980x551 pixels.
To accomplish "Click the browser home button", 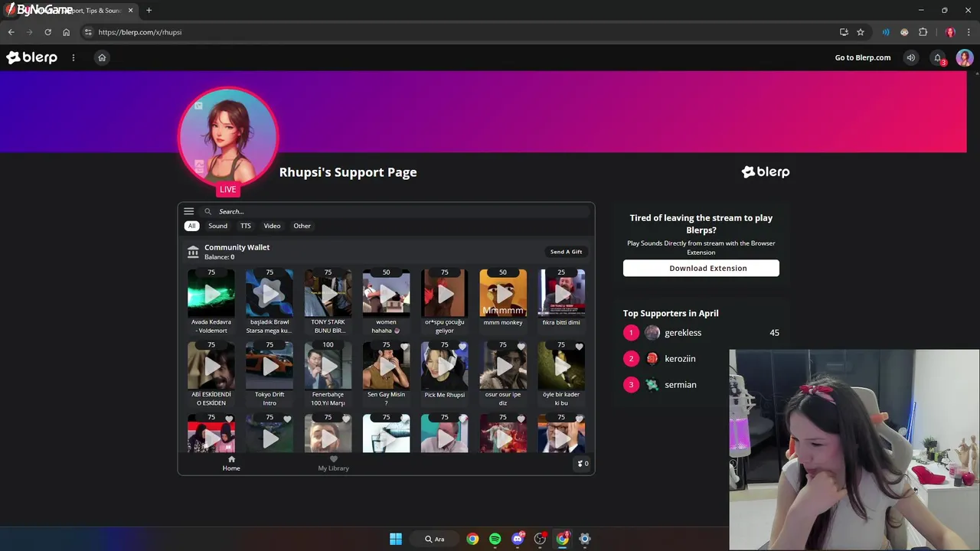I will (66, 32).
